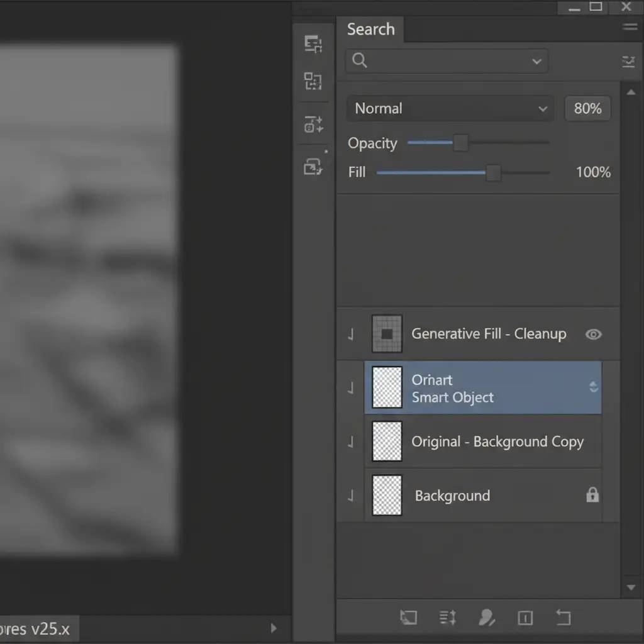
Task: Click the square panel icon in the bottom toolbar
Action: coord(525,618)
